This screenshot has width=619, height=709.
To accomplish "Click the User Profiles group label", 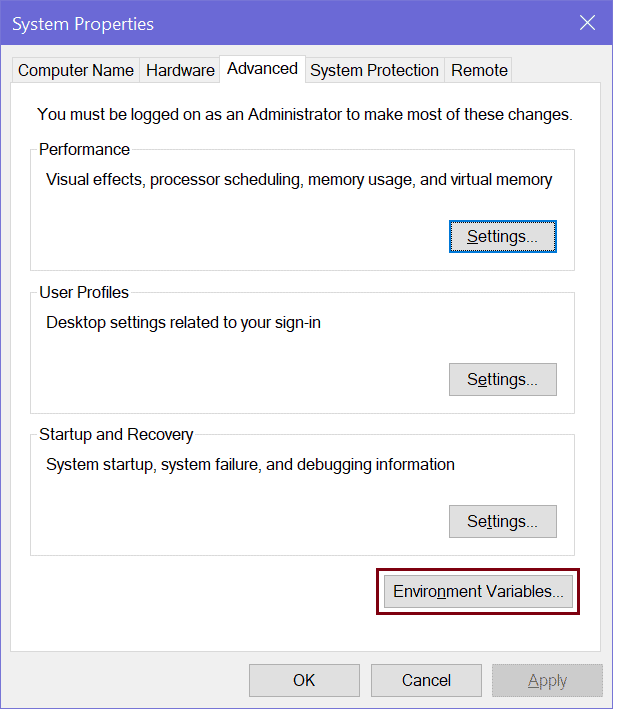I will pos(84,293).
